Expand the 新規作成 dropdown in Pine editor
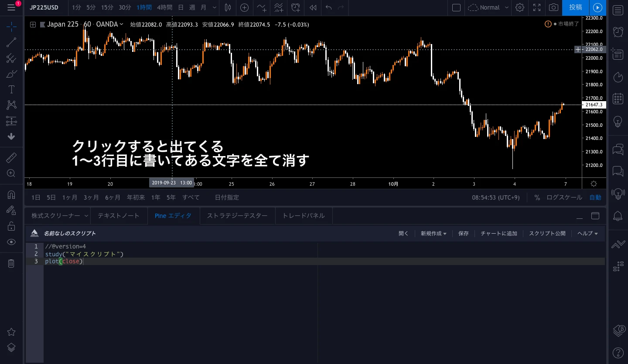628x364 pixels. tap(433, 233)
